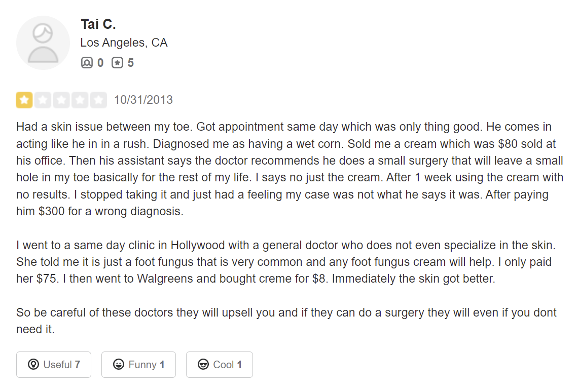The width and height of the screenshot is (578, 392).
Task: Click the Useful vote count 7
Action: (x=78, y=365)
